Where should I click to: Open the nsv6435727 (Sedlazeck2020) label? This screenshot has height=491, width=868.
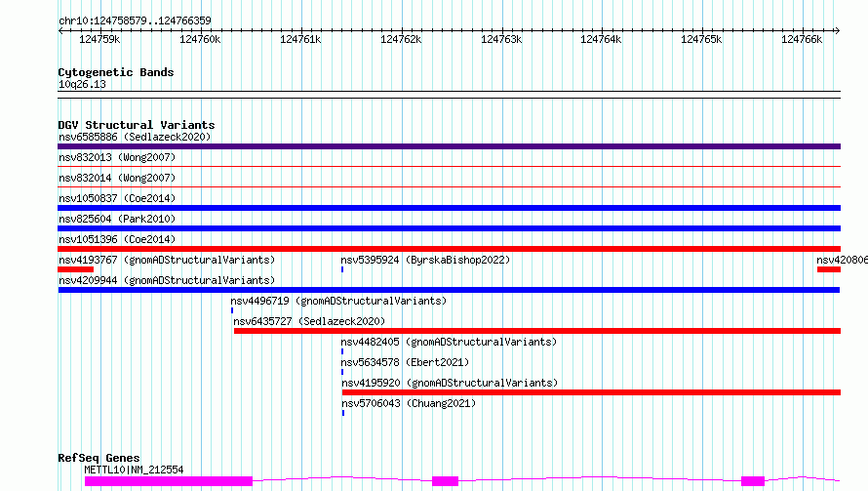click(309, 321)
